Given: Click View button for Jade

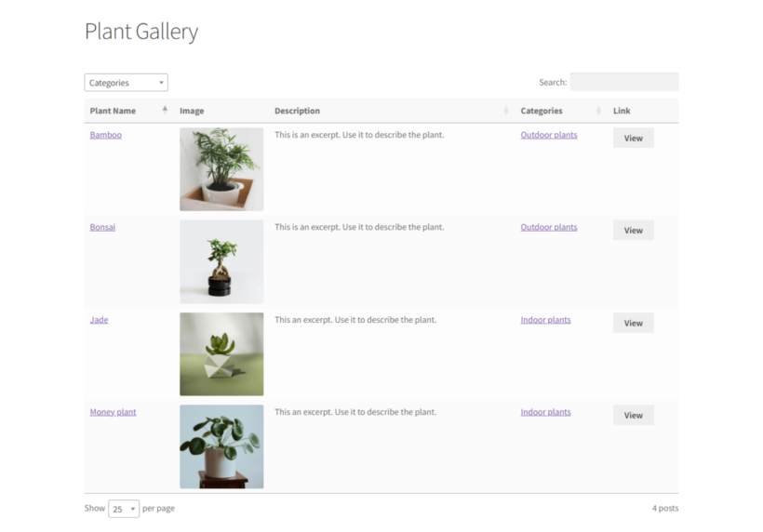Looking at the screenshot, I should pyautogui.click(x=633, y=323).
